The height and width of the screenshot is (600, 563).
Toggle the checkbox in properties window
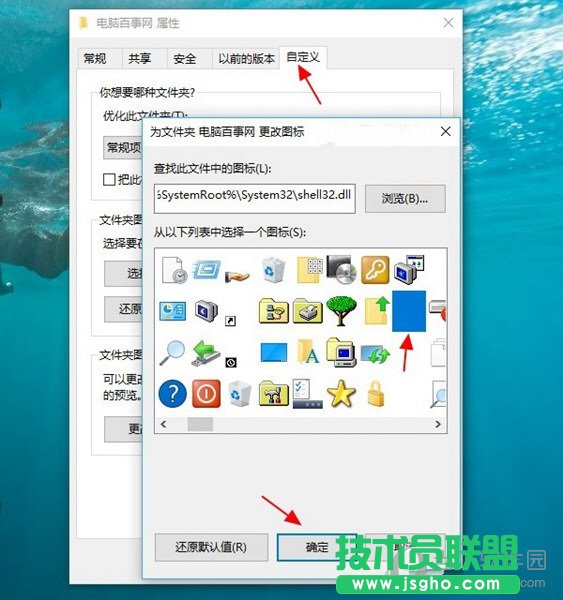point(109,179)
